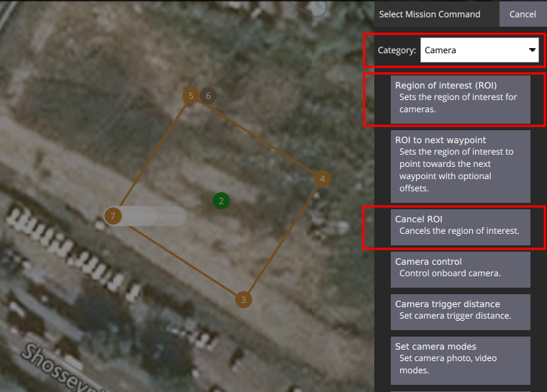Click the path segment between waypoints 3 and 4
547x392 pixels.
pyautogui.click(x=283, y=240)
